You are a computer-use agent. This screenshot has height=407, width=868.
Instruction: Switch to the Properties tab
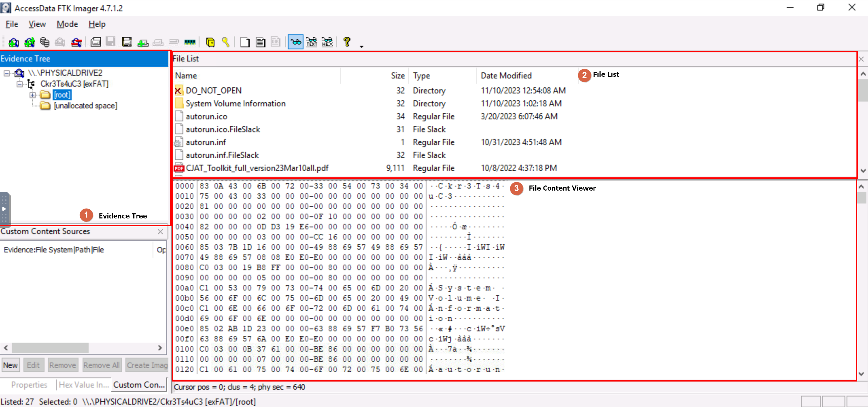point(29,385)
